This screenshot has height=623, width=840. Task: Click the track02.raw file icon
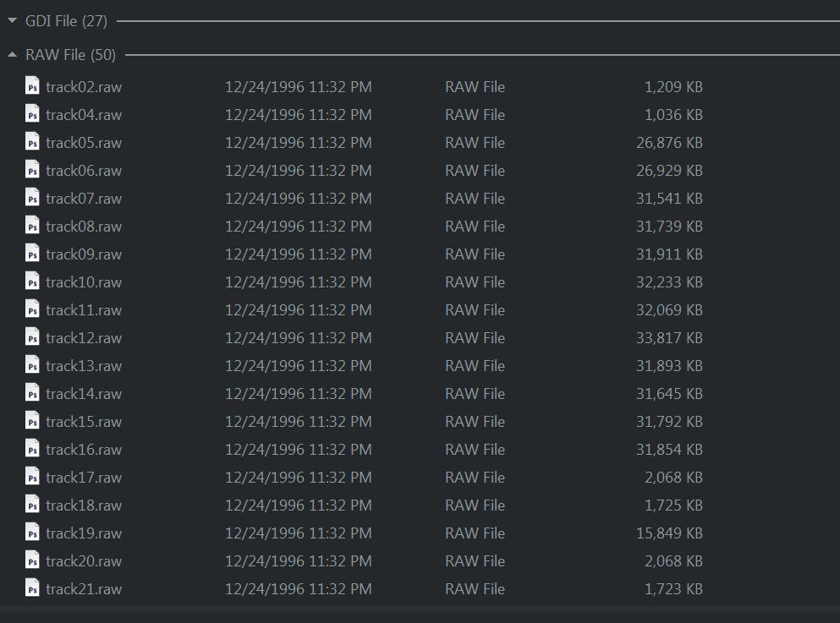pos(32,86)
